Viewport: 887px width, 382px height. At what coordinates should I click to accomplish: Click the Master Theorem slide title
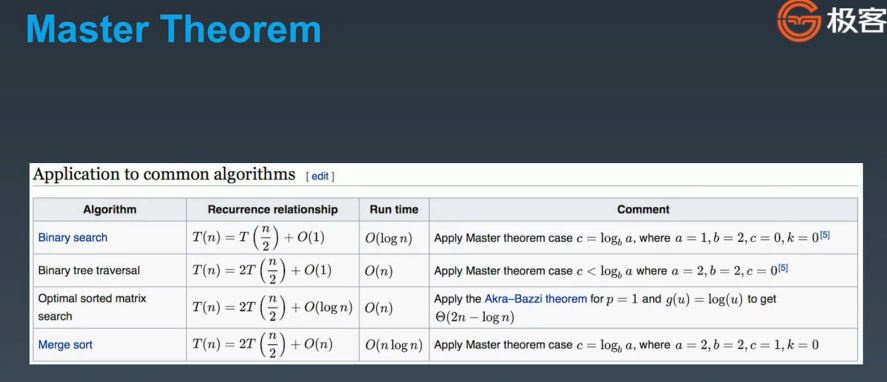pos(174,29)
